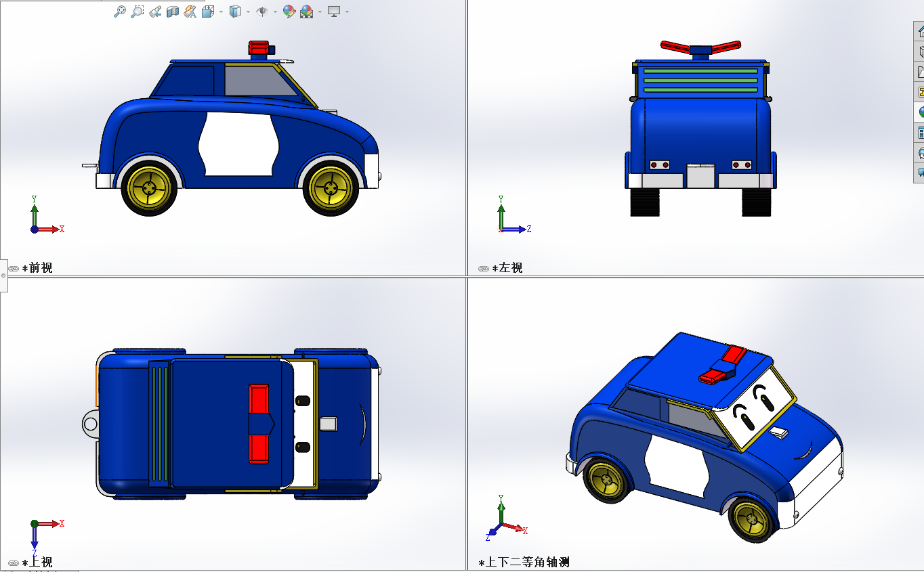
Task: Click the Apply Scene icon
Action: click(x=306, y=12)
